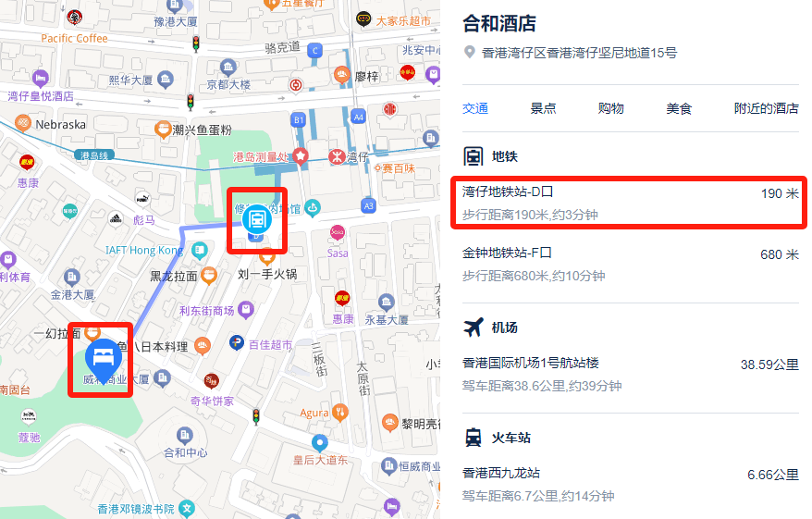The image size is (812, 519).
Task: Click the blue metro station map marker
Action: pos(257,219)
